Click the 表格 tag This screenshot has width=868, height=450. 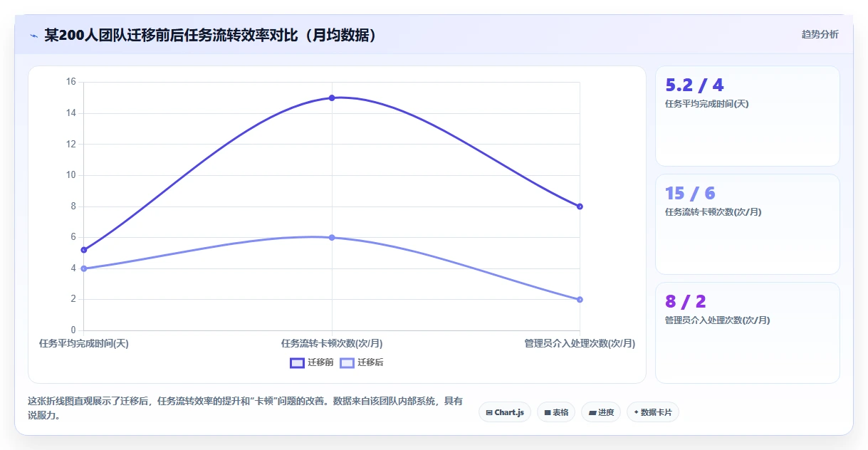556,412
